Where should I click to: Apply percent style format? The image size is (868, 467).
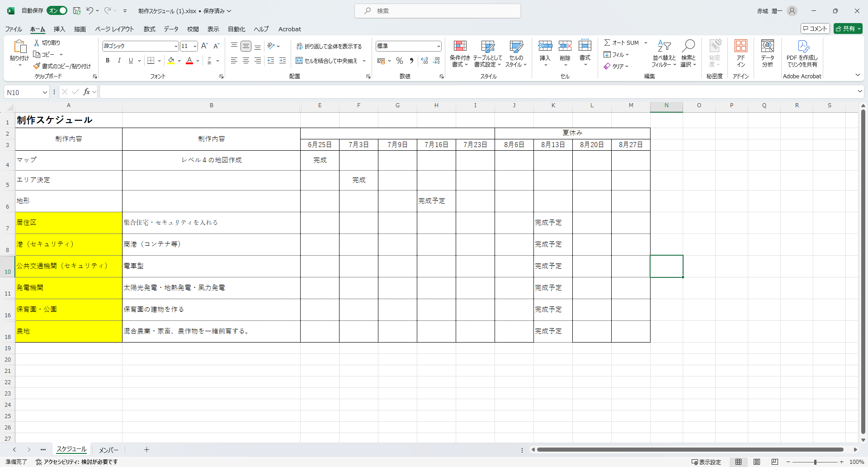400,61
